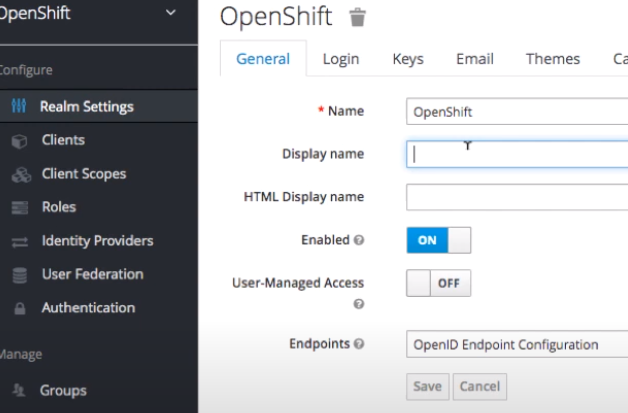The width and height of the screenshot is (628, 413).
Task: Click the Name input field
Action: pos(517,111)
